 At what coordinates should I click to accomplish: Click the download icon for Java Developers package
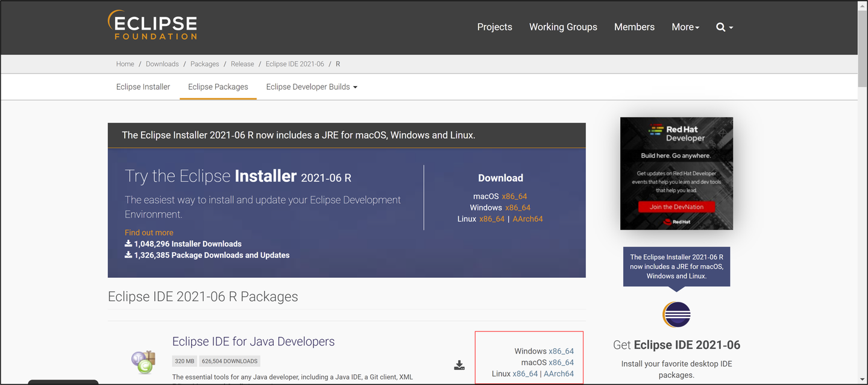pos(459,365)
